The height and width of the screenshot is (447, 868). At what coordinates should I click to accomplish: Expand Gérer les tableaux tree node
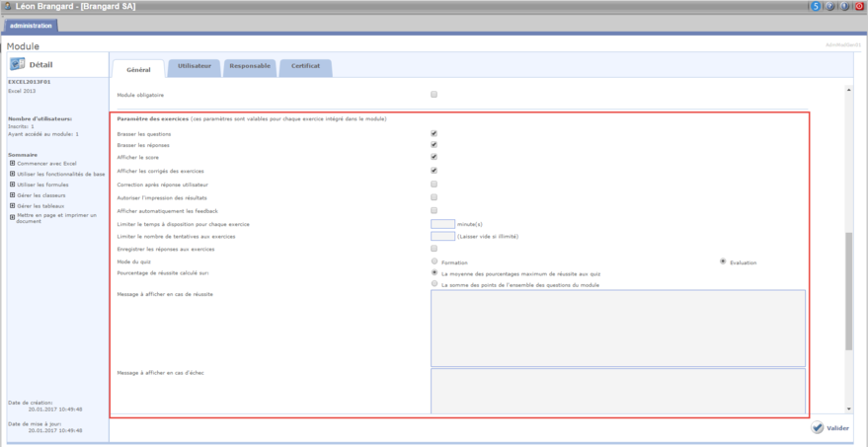(12, 205)
